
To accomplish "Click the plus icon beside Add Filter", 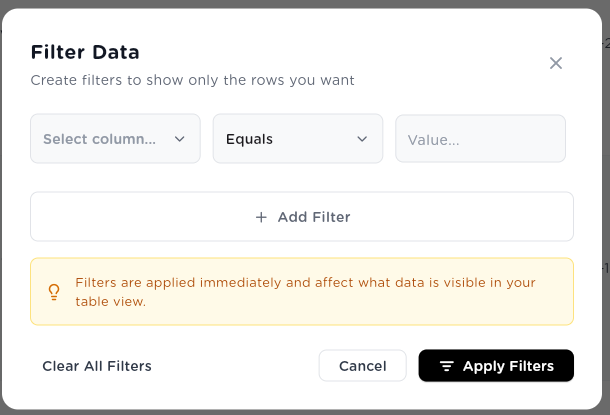I will click(261, 217).
